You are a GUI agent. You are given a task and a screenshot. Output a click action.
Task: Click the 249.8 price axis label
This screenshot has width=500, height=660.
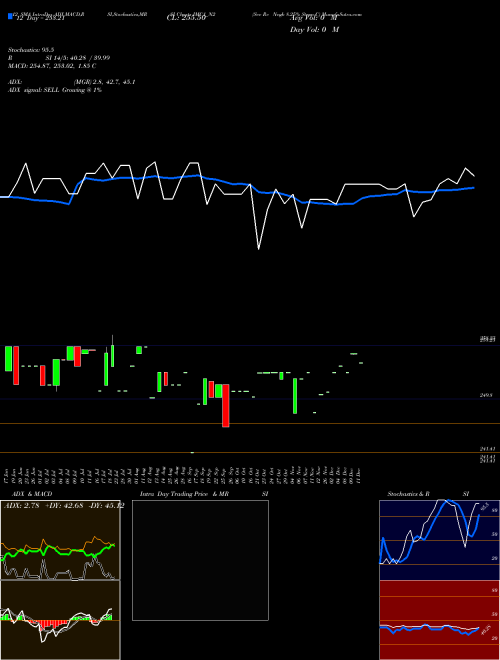point(487,396)
